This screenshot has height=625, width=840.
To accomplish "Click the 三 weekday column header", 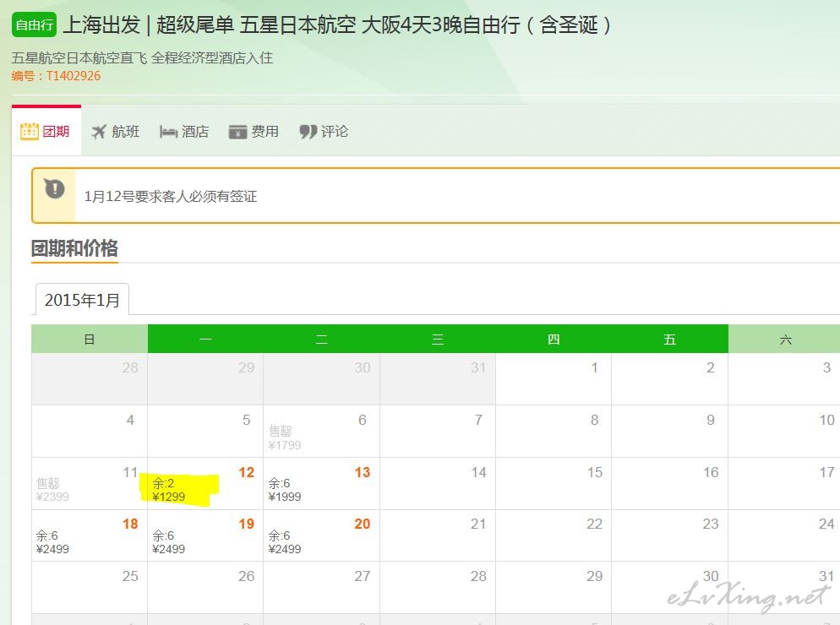I will 438,339.
